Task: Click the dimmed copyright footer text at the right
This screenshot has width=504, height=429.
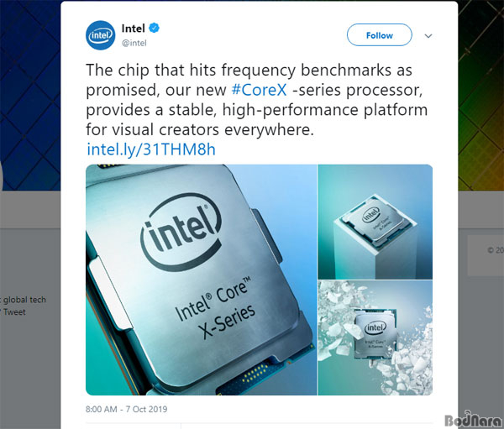Action: (496, 250)
